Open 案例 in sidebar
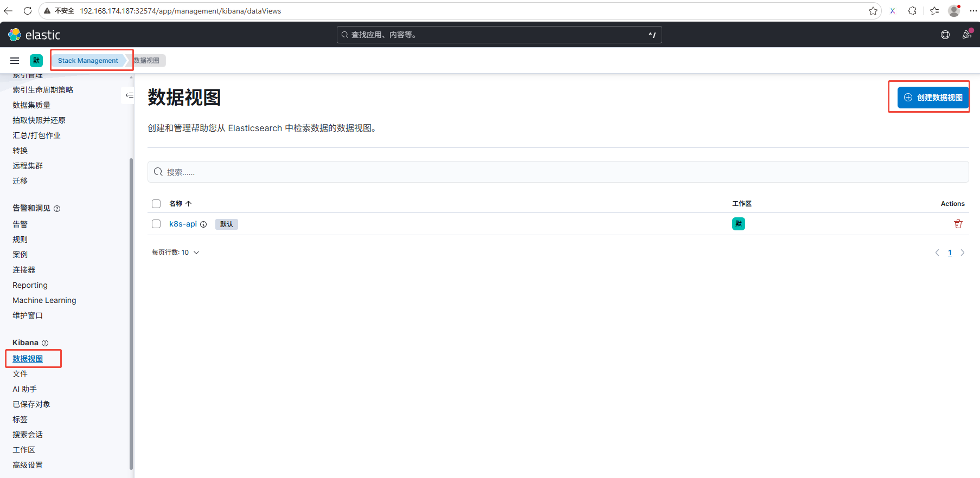This screenshot has height=478, width=980. click(x=20, y=255)
